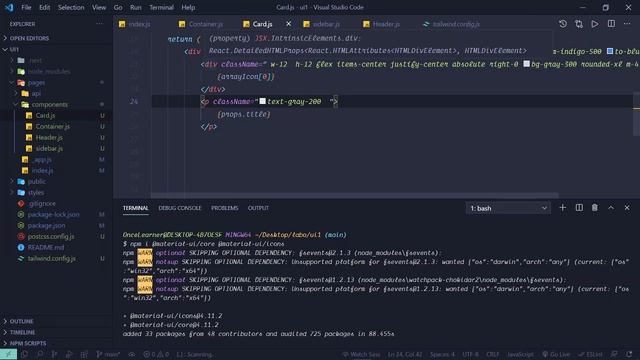Split the terminal panel

[x=579, y=208]
